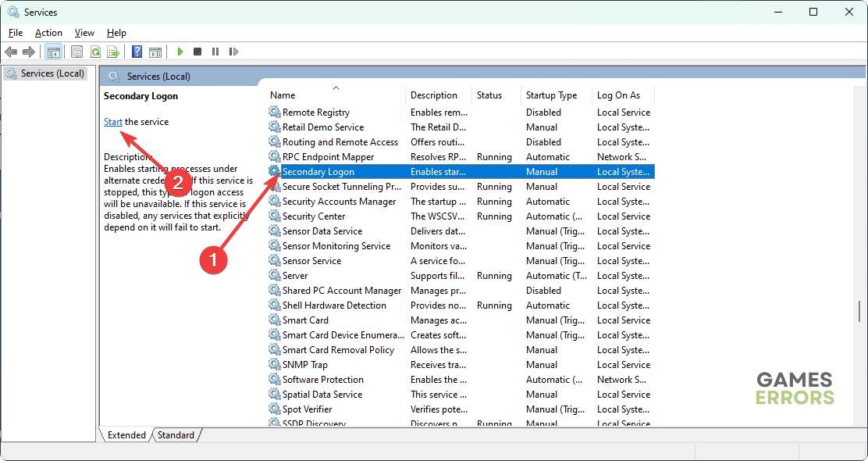Screen dimensions: 868x461
Task: Click the Start link to start the service
Action: [x=113, y=122]
